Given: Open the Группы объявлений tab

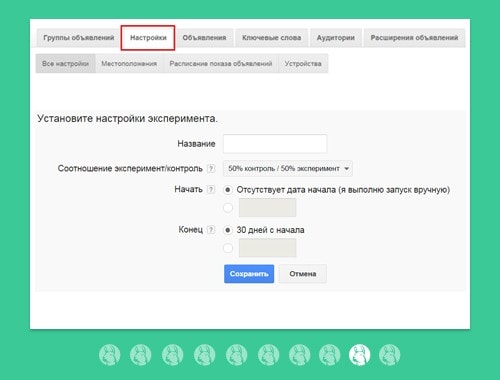Looking at the screenshot, I should [78, 38].
